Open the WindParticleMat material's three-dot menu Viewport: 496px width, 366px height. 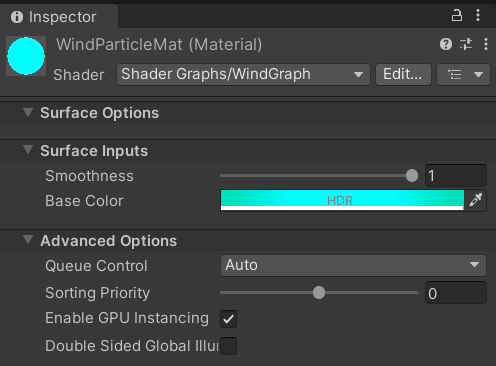486,44
